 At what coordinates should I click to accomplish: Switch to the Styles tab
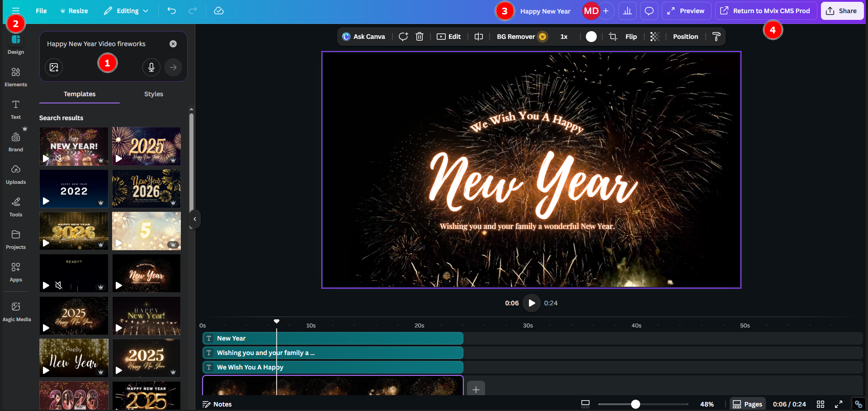pos(154,94)
